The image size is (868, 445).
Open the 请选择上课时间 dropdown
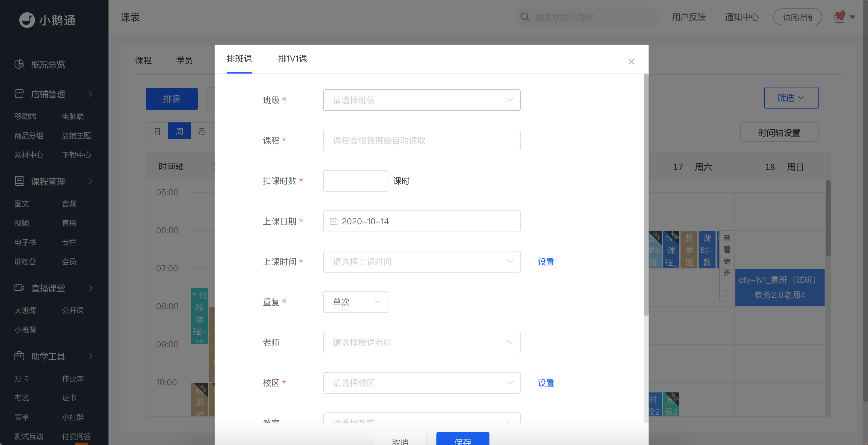[422, 262]
